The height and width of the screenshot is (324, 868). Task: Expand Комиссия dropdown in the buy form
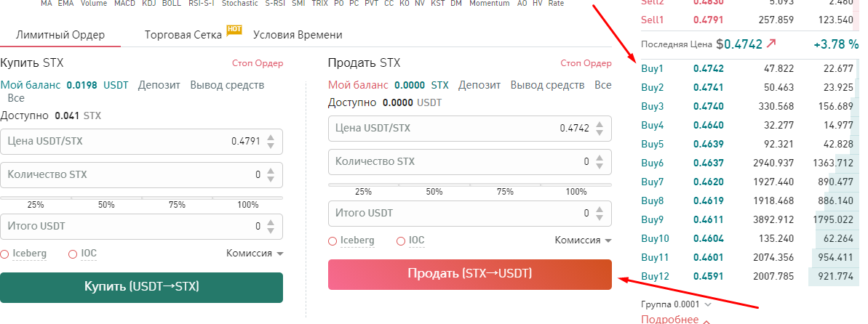tap(254, 254)
